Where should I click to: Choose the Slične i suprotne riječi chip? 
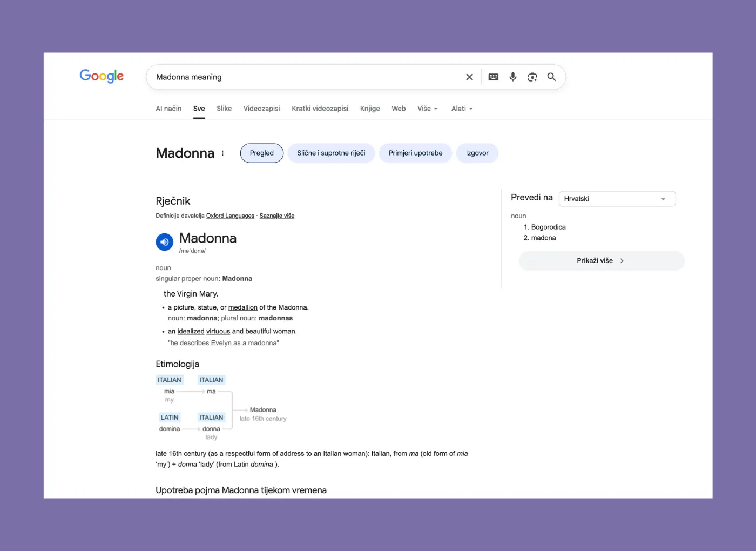click(331, 153)
